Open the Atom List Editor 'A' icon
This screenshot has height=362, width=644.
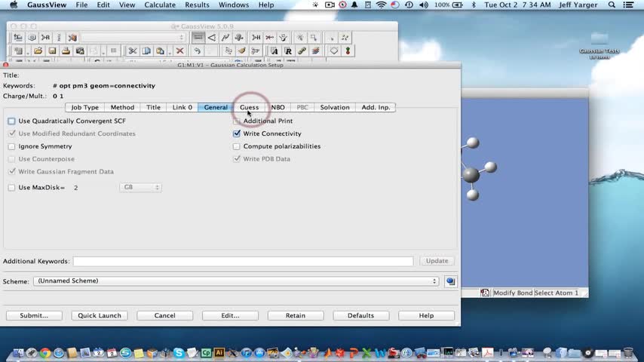pos(274,51)
